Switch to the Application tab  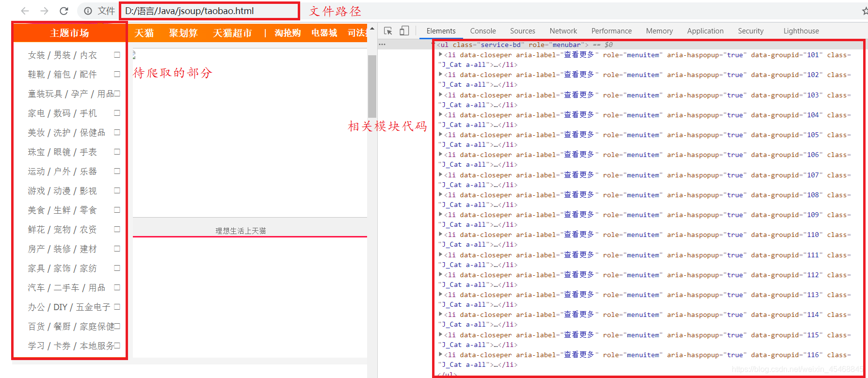pyautogui.click(x=705, y=31)
